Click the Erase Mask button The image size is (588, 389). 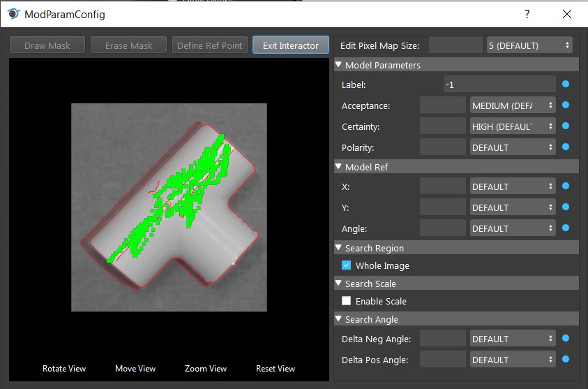pyautogui.click(x=128, y=45)
